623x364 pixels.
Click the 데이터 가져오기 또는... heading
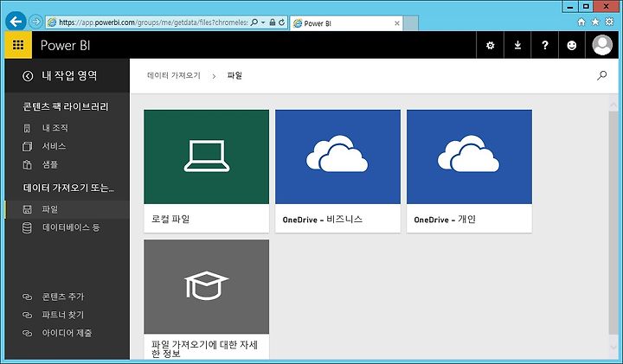[x=68, y=188]
